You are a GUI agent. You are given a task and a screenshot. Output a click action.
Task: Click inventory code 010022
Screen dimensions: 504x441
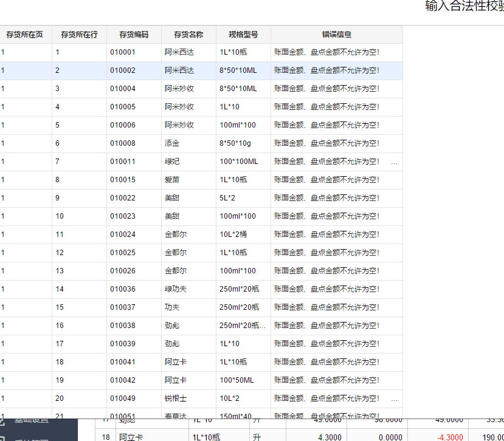click(x=123, y=198)
